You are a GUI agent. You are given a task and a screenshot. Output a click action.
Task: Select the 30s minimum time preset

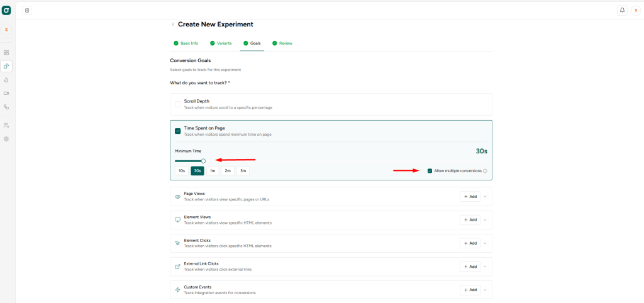[x=197, y=171]
